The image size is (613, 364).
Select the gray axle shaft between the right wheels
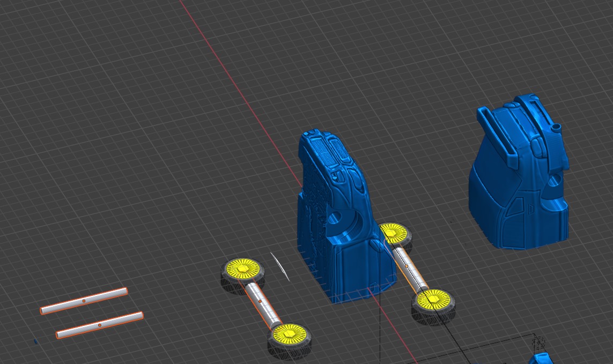pos(410,269)
